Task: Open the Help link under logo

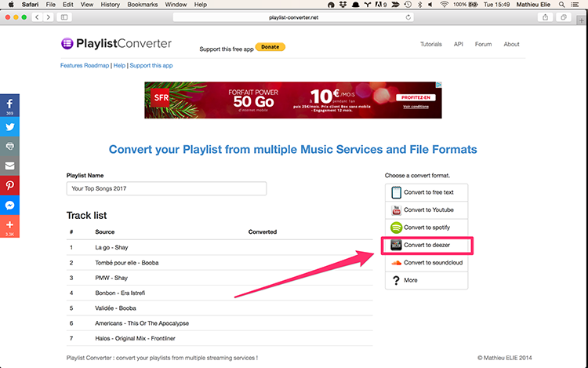Action: click(119, 66)
